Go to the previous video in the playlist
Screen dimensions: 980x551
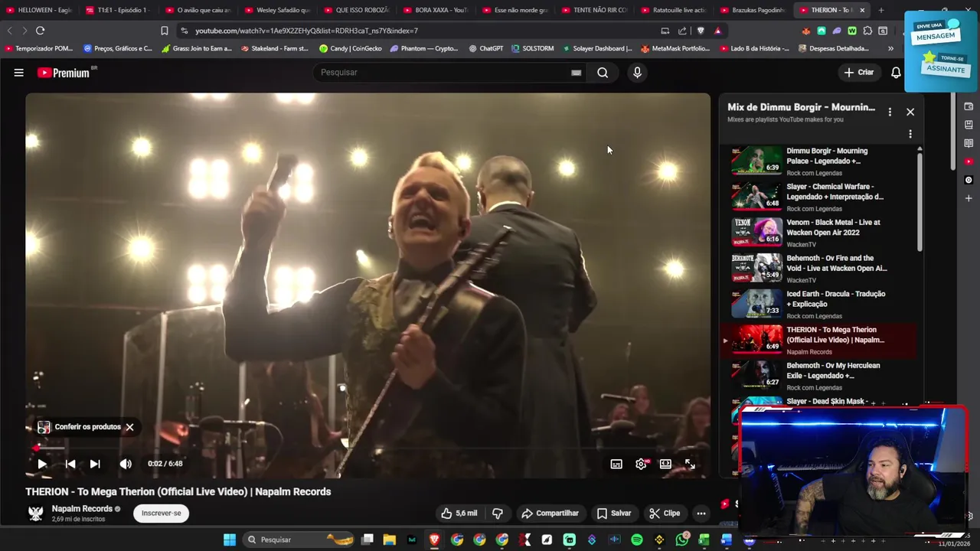70,464
